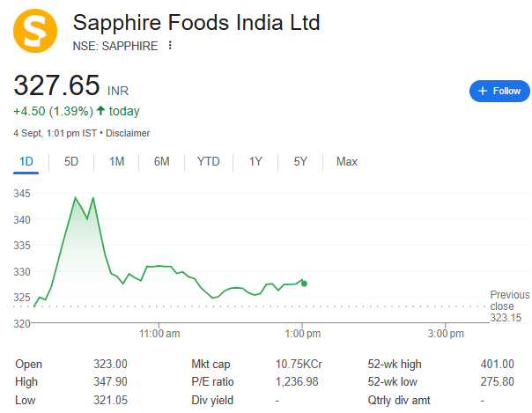Screen dimensions: 532x413
Task: Click the Previous close 323.15 label
Action: pyautogui.click(x=510, y=306)
